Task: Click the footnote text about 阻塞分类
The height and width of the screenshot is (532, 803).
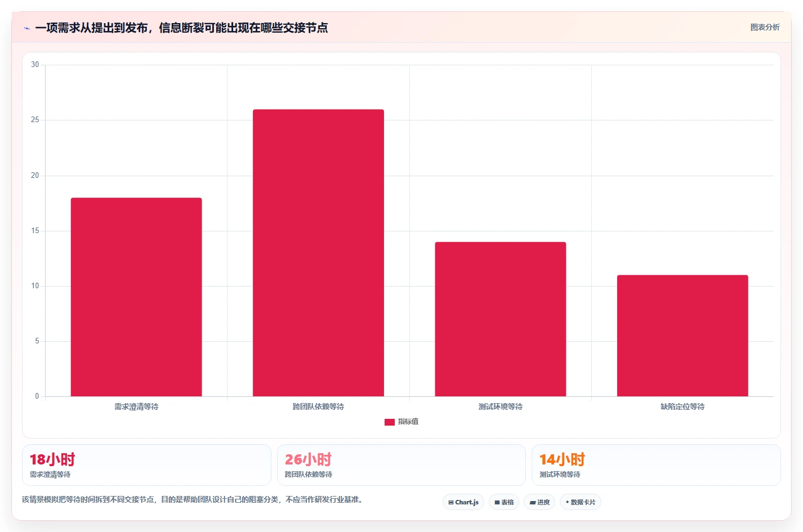Action: point(191,499)
